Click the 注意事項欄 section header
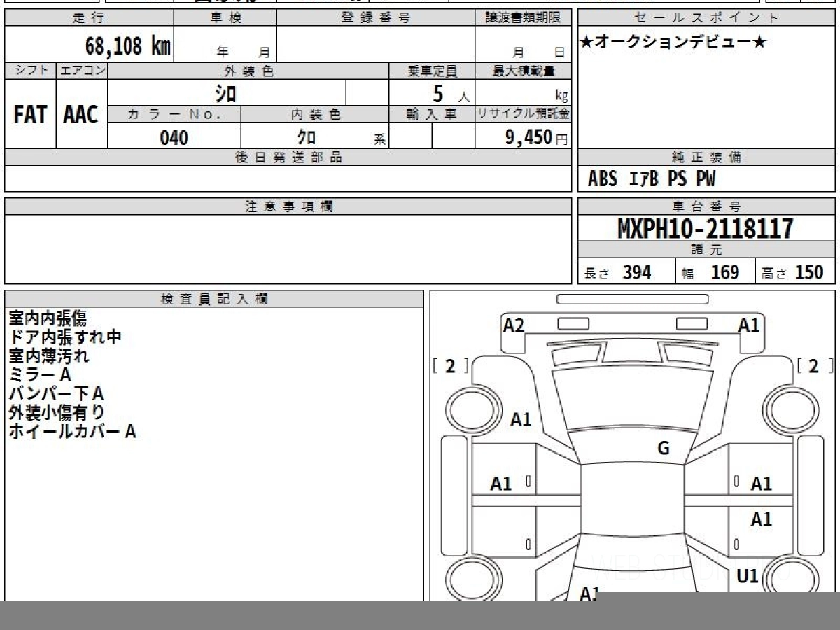The image size is (840, 630). (288, 206)
